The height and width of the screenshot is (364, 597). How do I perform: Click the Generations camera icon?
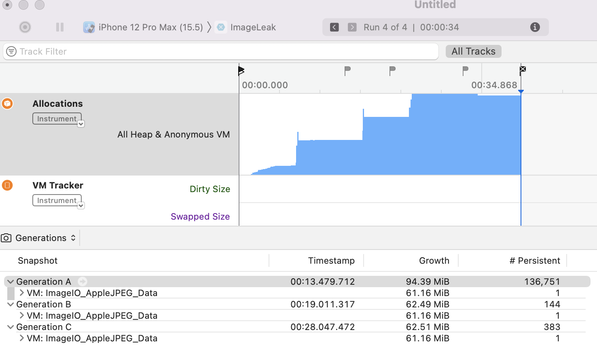(6, 238)
